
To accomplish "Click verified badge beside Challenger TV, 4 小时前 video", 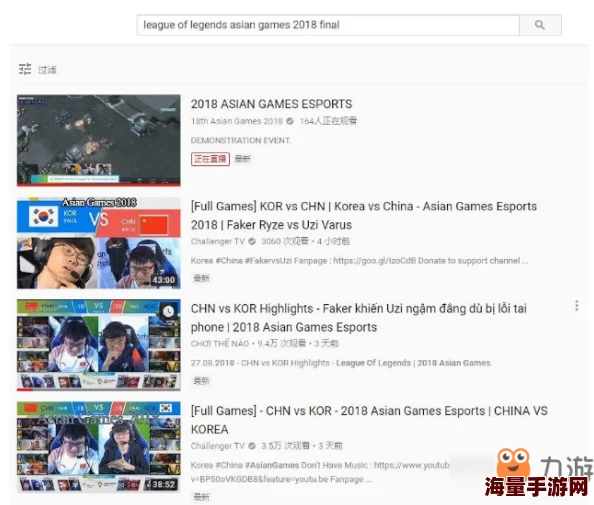I will (252, 241).
